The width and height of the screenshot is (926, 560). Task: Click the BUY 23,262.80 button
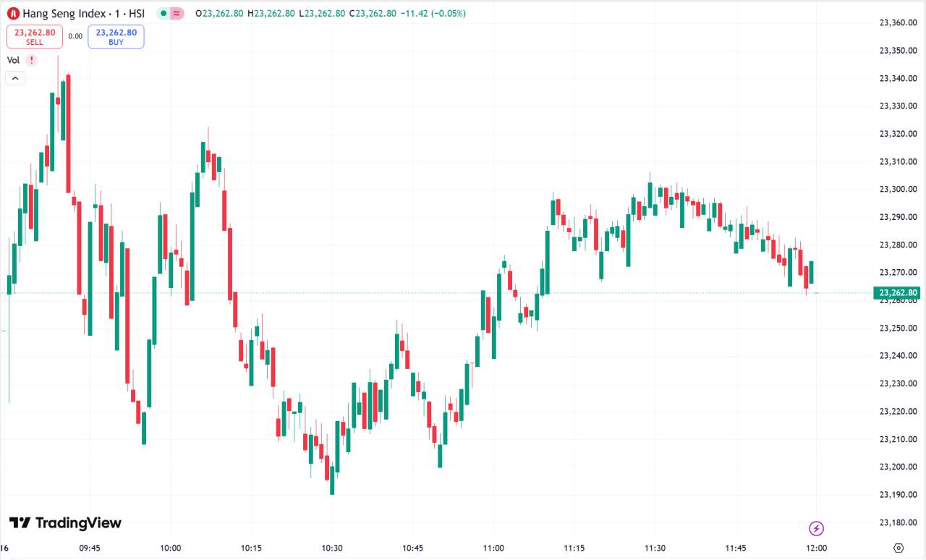pyautogui.click(x=116, y=37)
